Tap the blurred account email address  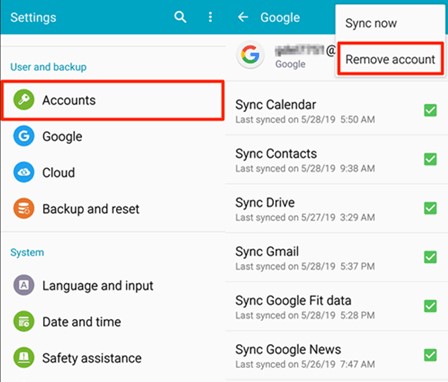click(x=305, y=50)
